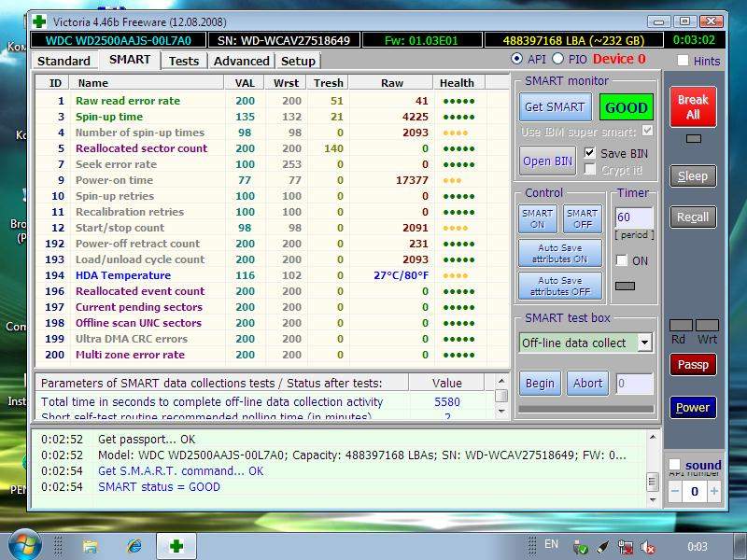Click the Recall button
The width and height of the screenshot is (747, 560).
pyautogui.click(x=693, y=217)
